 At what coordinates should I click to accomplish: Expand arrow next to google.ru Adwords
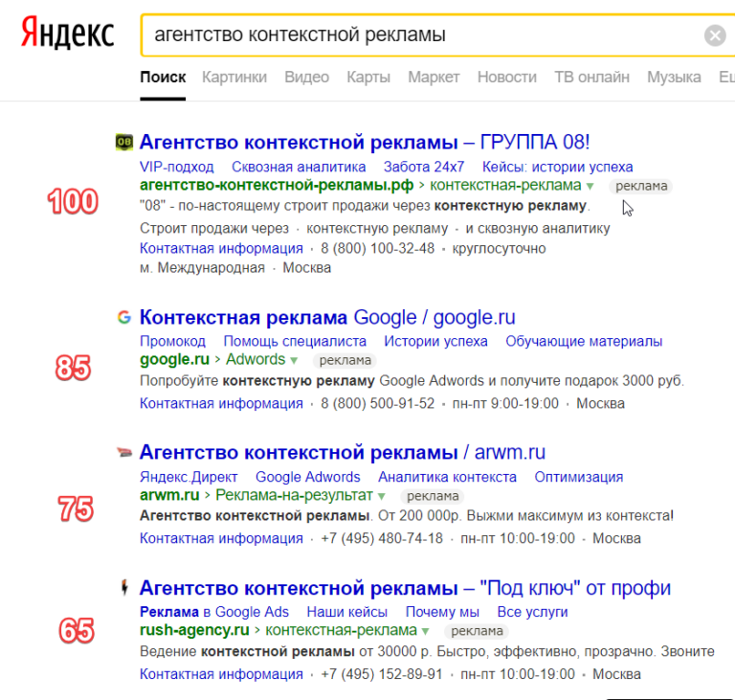pyautogui.click(x=294, y=361)
